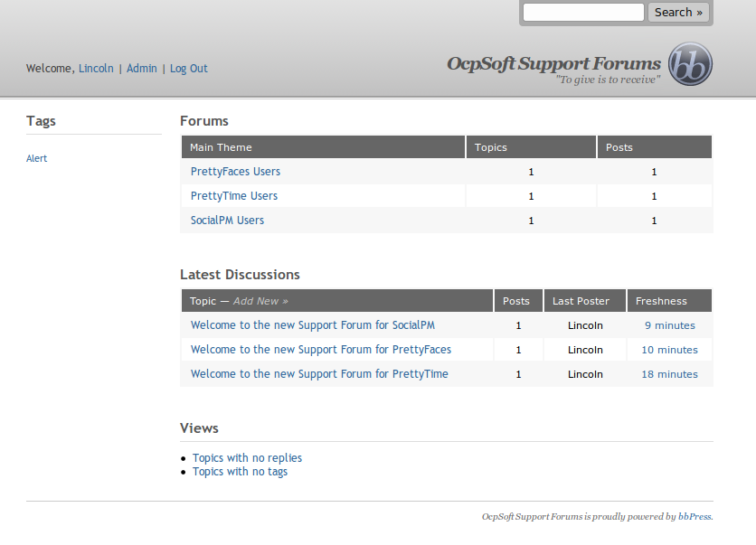Open the PrettyFaces welcome topic
The width and height of the screenshot is (756, 545).
321,350
